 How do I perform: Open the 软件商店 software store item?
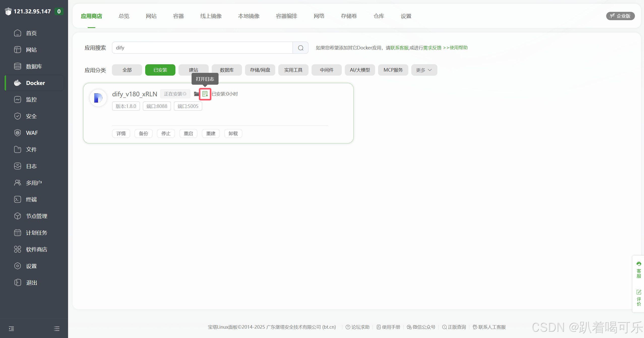tap(37, 249)
